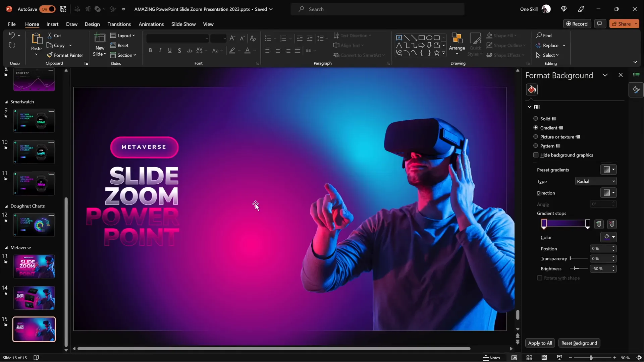Open Preset gradients dropdown
The height and width of the screenshot is (362, 644).
click(x=608, y=170)
